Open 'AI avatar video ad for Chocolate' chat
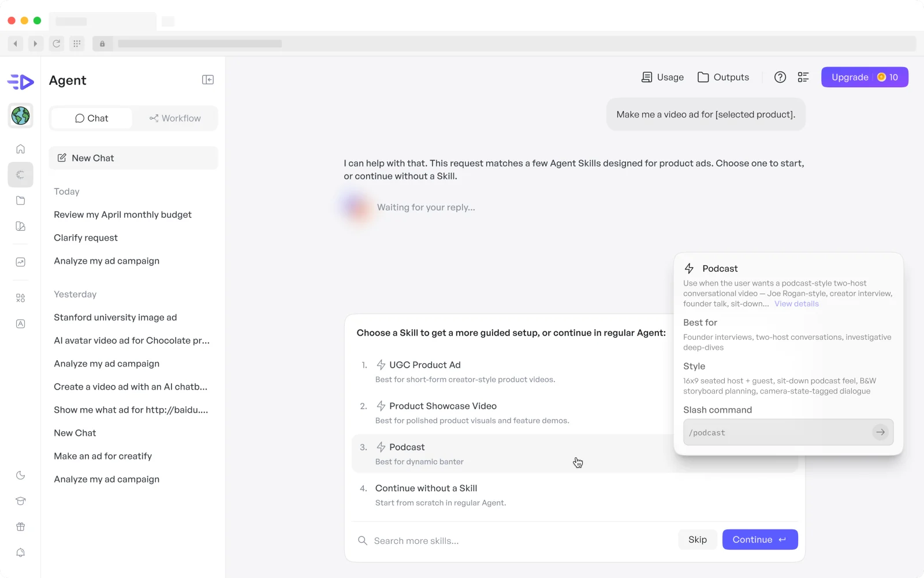This screenshot has width=924, height=578. (x=132, y=340)
